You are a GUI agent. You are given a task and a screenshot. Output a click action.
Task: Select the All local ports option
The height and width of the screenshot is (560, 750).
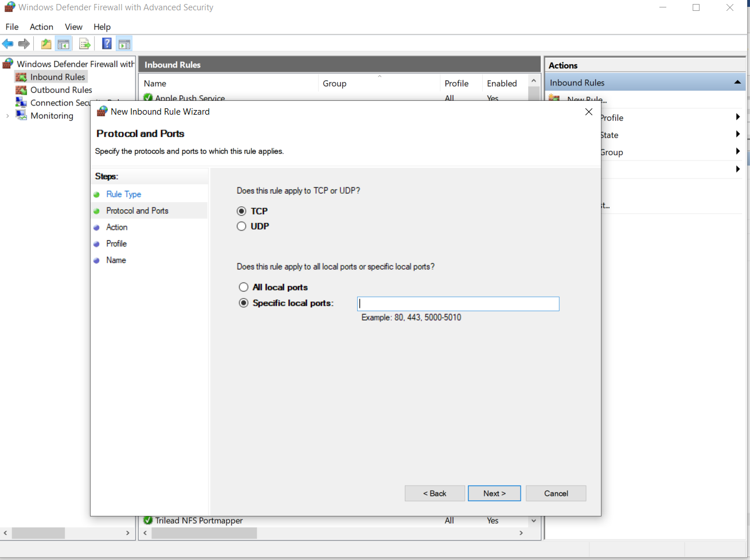pos(244,287)
